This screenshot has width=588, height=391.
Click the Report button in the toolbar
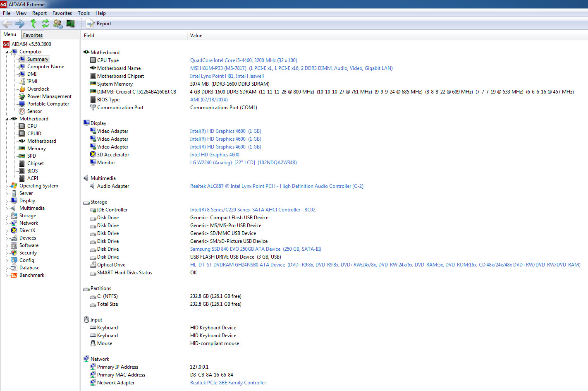pyautogui.click(x=99, y=24)
